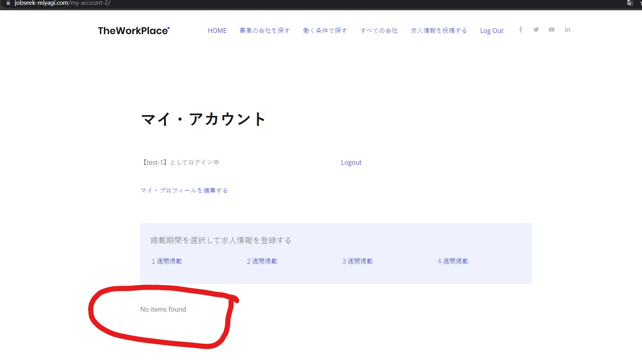This screenshot has width=642, height=364.
Task: Click the 【test-1】としてログイン中 status text
Action: click(x=180, y=162)
